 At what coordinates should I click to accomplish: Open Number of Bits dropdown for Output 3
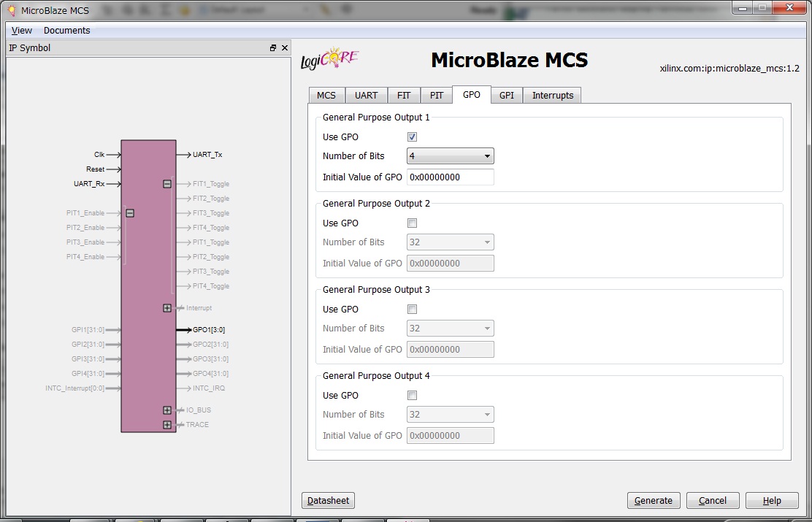[x=450, y=329]
